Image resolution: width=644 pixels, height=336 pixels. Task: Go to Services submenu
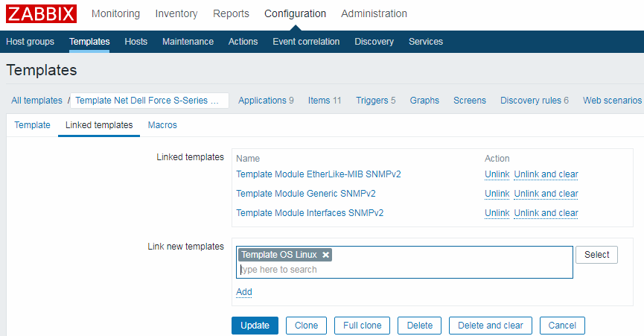[426, 42]
